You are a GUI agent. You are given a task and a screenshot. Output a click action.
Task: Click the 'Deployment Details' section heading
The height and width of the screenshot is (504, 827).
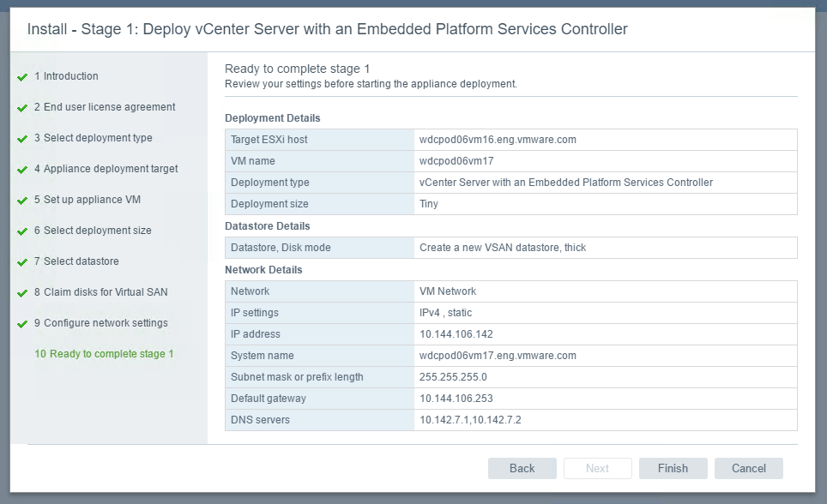coord(273,118)
